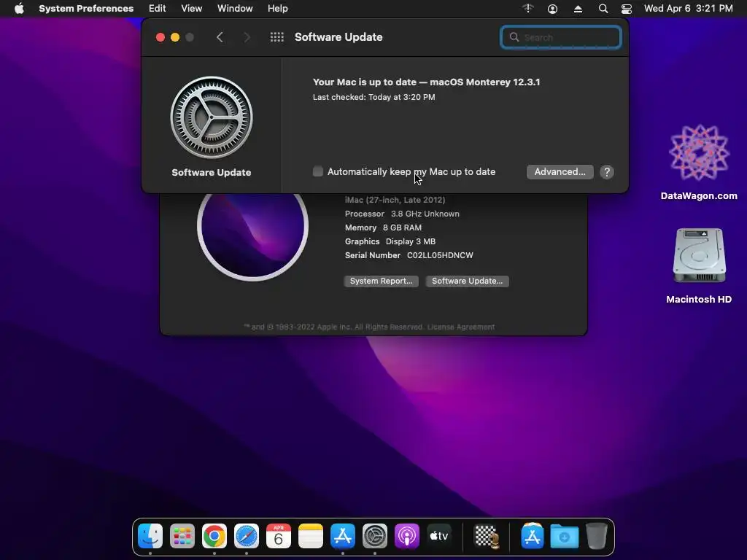Launch Safari from the Dock
The width and height of the screenshot is (747, 560).
[x=247, y=536]
